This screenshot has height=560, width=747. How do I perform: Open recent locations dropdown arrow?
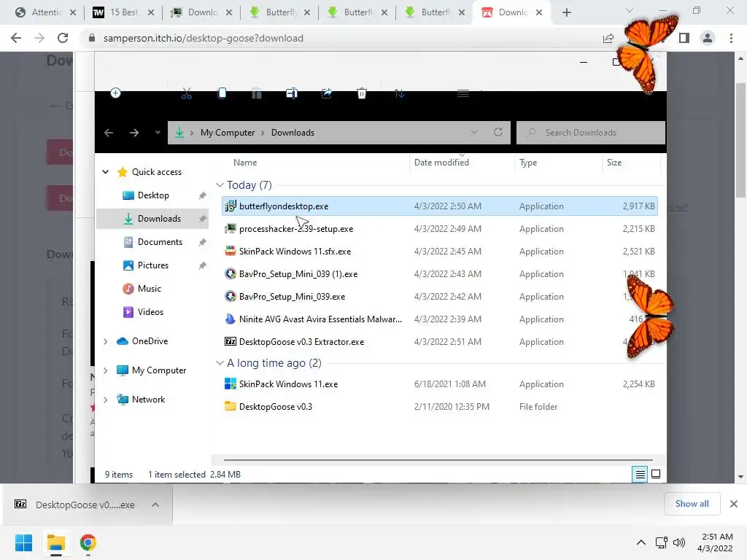click(x=158, y=133)
